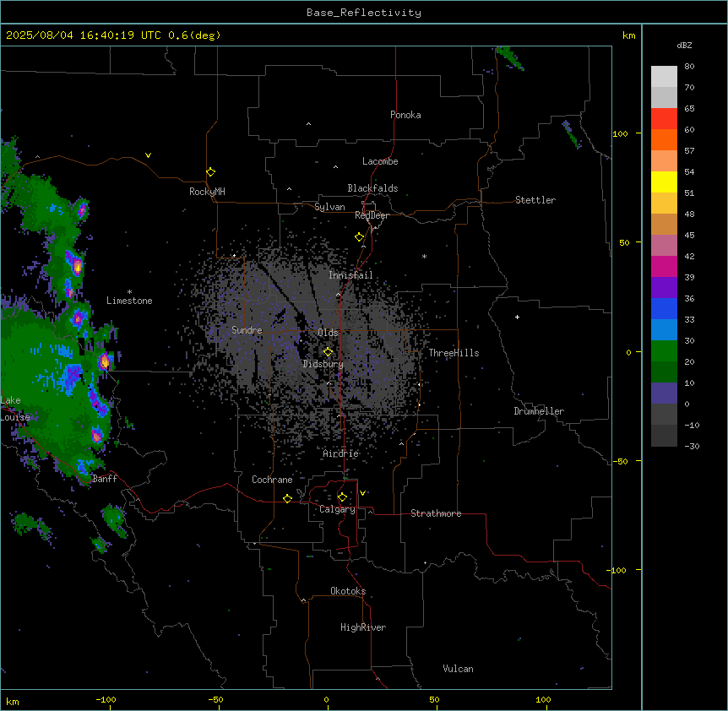728x711 pixels.
Task: Click the Drumheller label
Action: click(x=539, y=411)
